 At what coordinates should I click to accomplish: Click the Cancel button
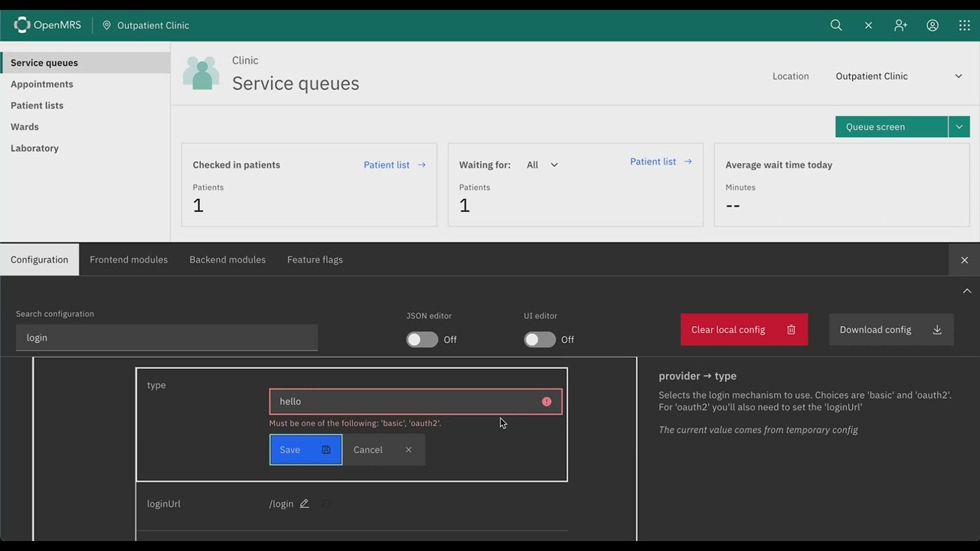[x=384, y=450]
